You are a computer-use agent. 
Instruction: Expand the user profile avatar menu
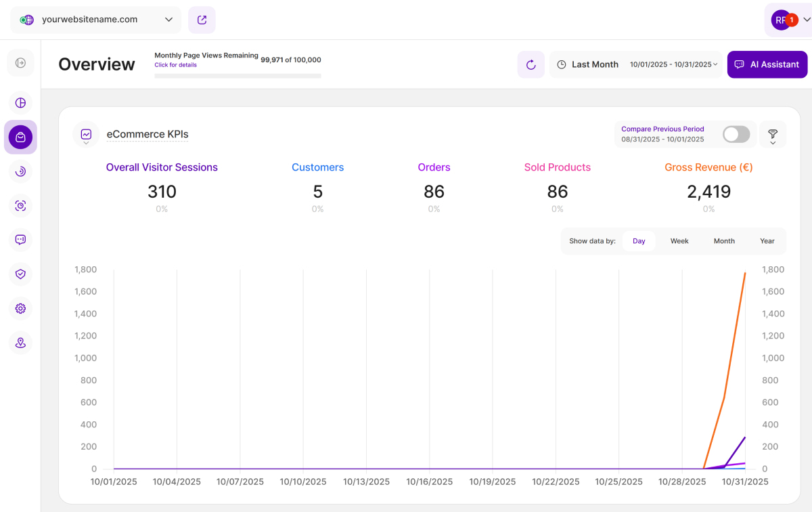(x=788, y=20)
